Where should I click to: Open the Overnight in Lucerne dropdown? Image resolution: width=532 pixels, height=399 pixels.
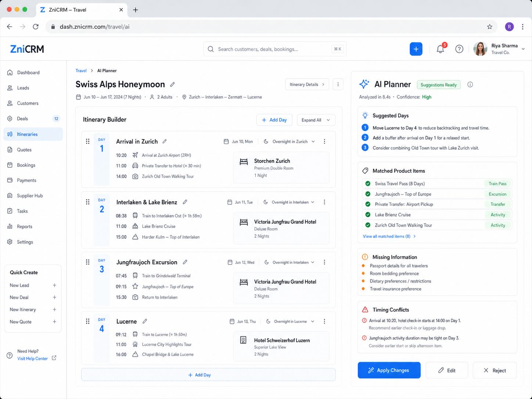(290, 321)
